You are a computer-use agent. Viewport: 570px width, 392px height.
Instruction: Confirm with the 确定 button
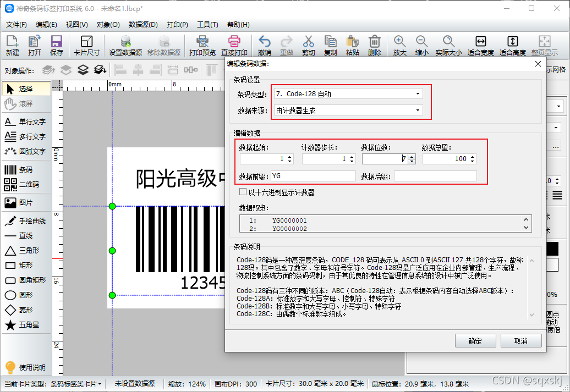(475, 341)
